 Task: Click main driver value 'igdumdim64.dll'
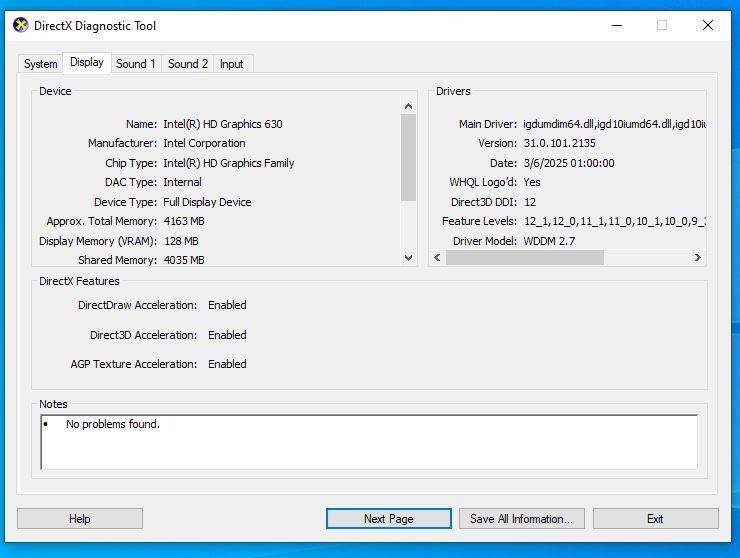559,124
